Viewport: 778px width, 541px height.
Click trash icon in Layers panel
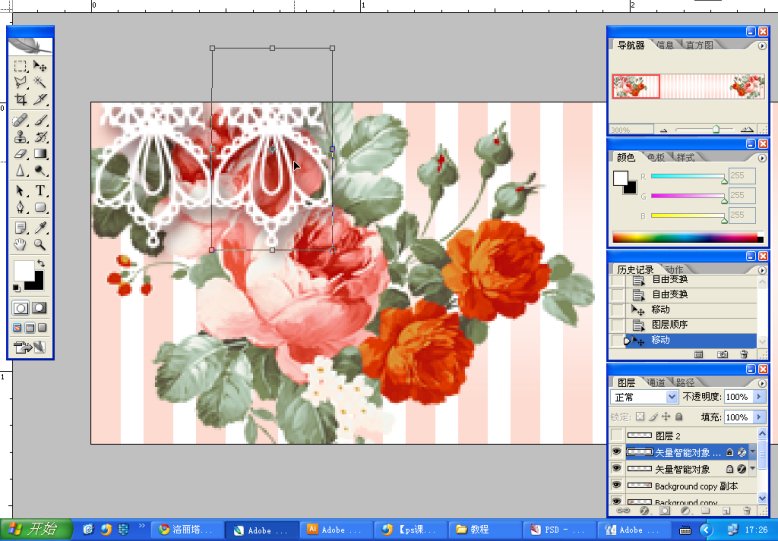[x=747, y=510]
